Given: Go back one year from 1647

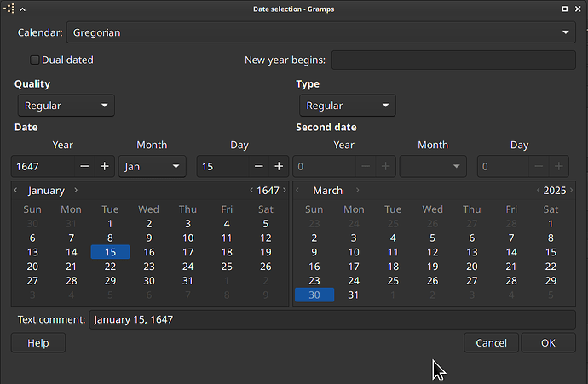Looking at the screenshot, I should [x=251, y=191].
